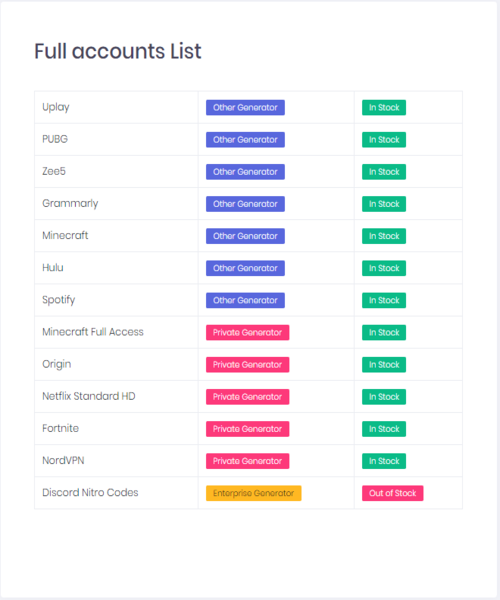This screenshot has width=500, height=600.
Task: Select Private Generator badge for Minecraft Full Access
Action: [x=248, y=333]
